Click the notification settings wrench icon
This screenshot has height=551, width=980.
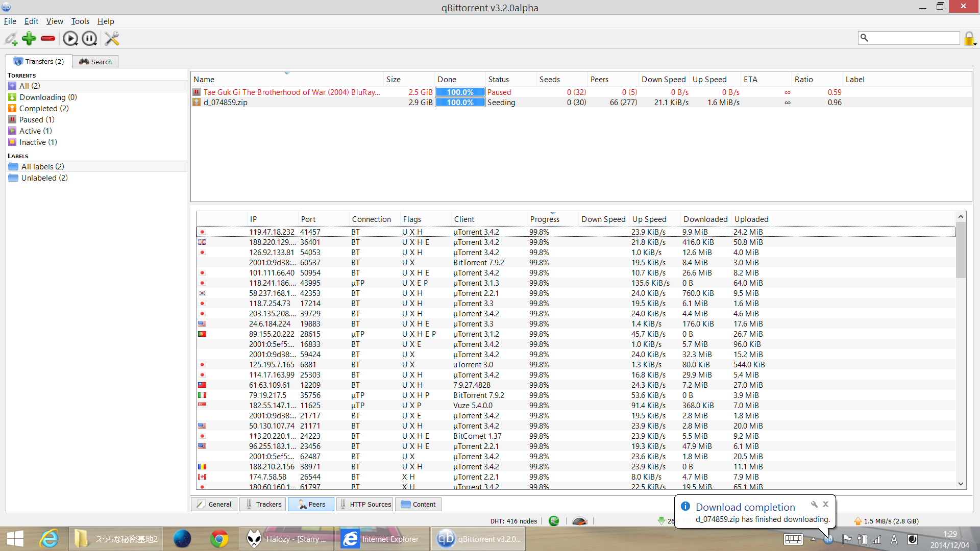[814, 504]
